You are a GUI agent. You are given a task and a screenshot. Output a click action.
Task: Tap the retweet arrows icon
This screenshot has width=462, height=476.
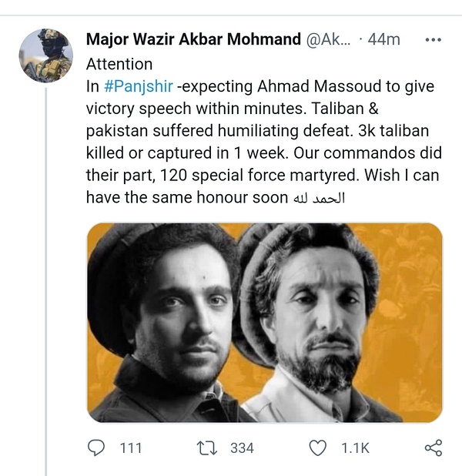206,448
